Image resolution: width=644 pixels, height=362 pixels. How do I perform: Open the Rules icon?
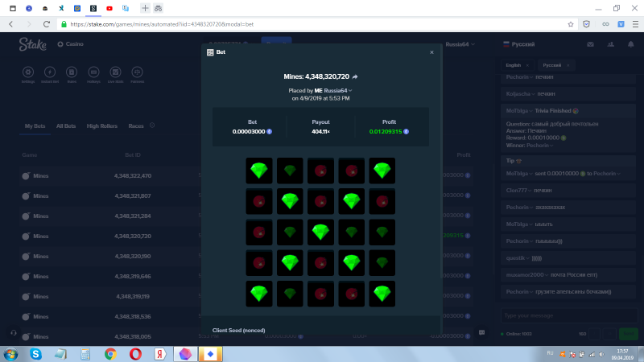coord(72,72)
